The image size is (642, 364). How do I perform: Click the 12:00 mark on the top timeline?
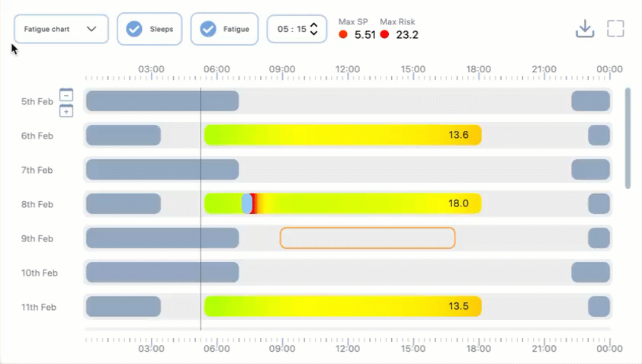coord(348,69)
